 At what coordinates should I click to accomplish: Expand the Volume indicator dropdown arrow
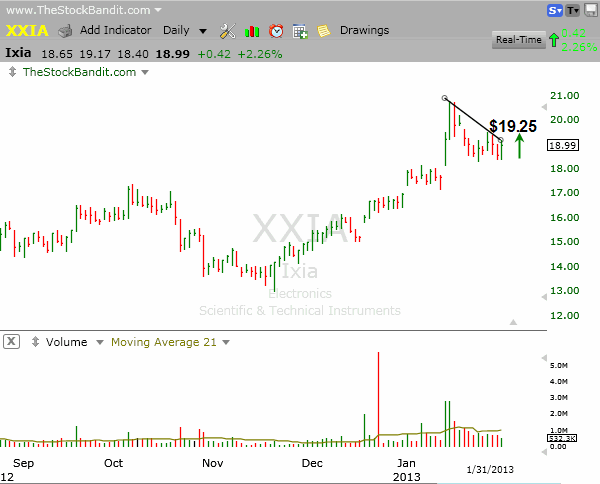click(100, 342)
